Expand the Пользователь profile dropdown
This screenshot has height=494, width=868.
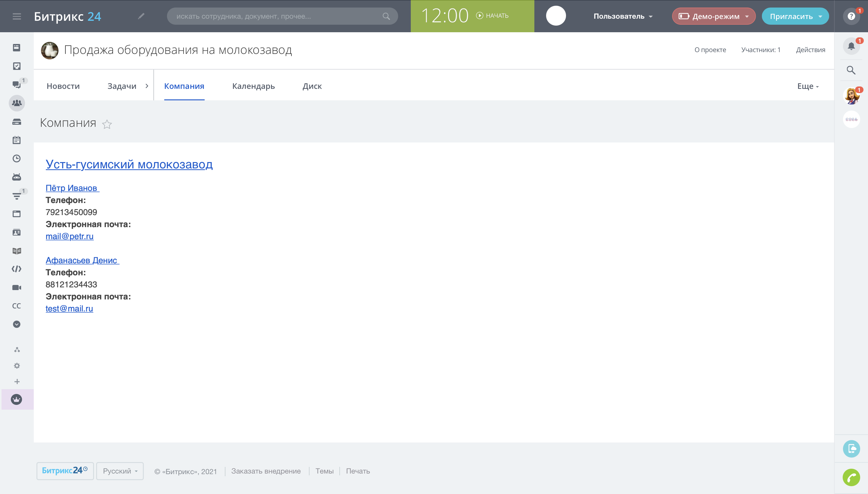pyautogui.click(x=623, y=16)
